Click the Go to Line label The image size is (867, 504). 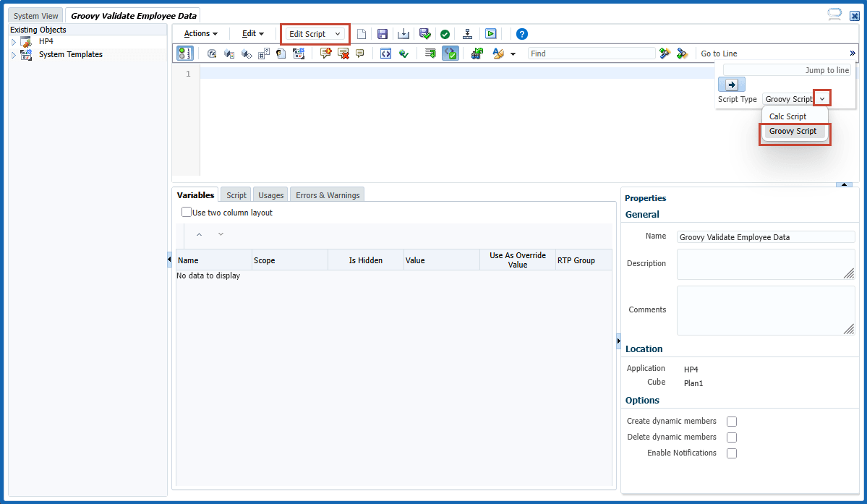coord(719,54)
